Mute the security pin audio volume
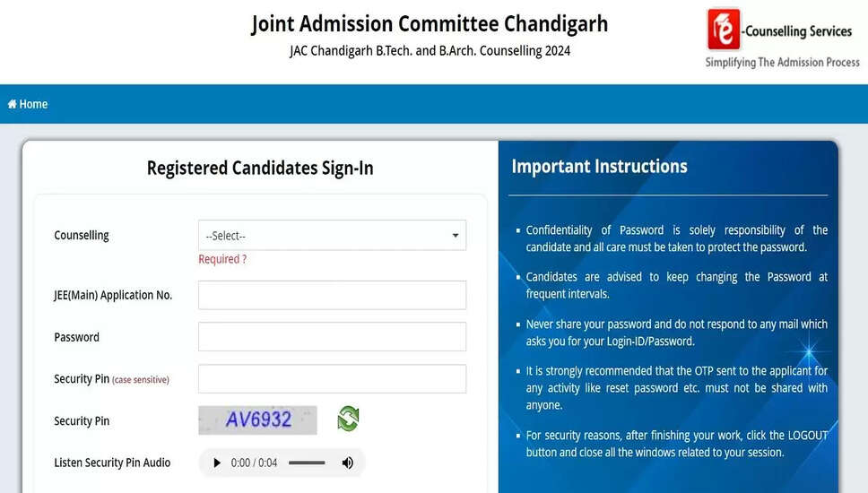The width and height of the screenshot is (868, 493). tap(348, 463)
